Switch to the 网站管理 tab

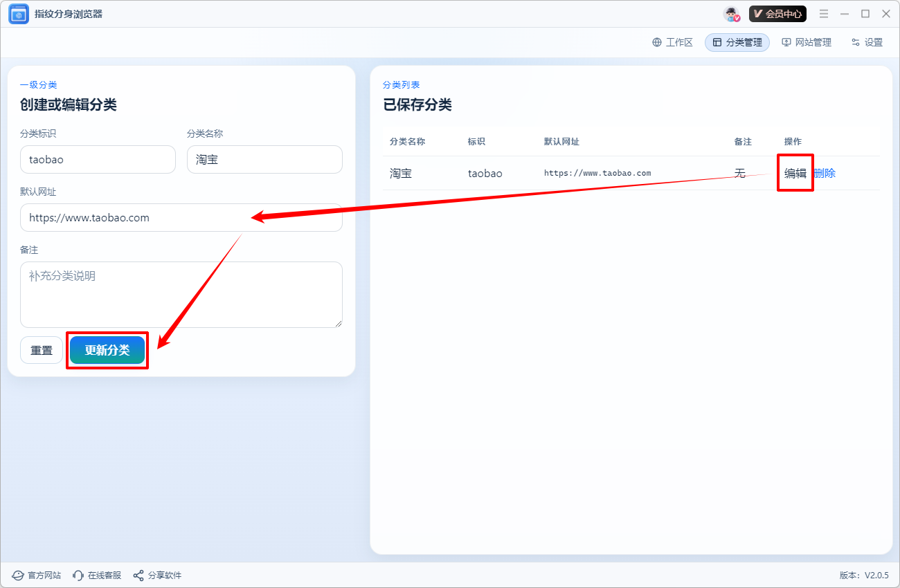(x=807, y=42)
